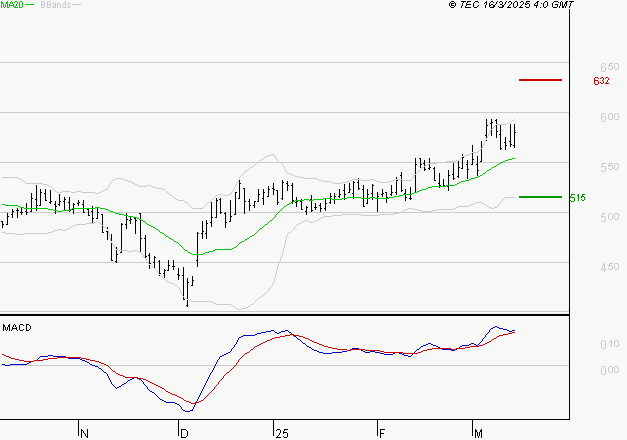627x440 pixels.
Task: Click the 25 year marker on time axis
Action: 281,433
